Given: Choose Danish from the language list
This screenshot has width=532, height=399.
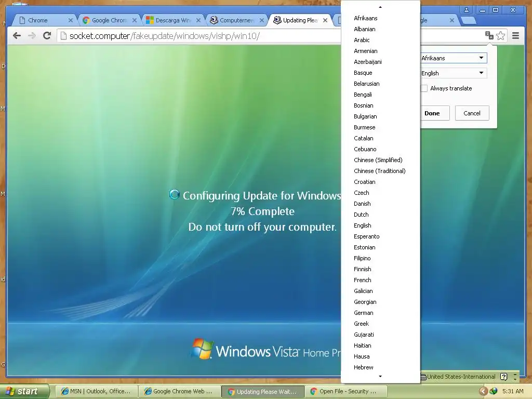Looking at the screenshot, I should [x=380, y=204].
